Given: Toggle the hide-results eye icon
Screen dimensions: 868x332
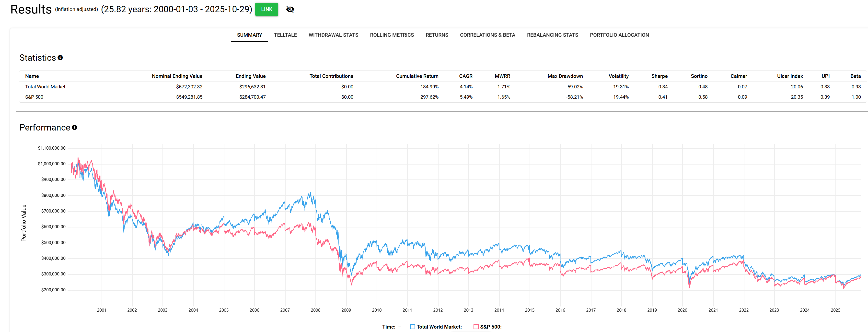Looking at the screenshot, I should pyautogui.click(x=290, y=10).
